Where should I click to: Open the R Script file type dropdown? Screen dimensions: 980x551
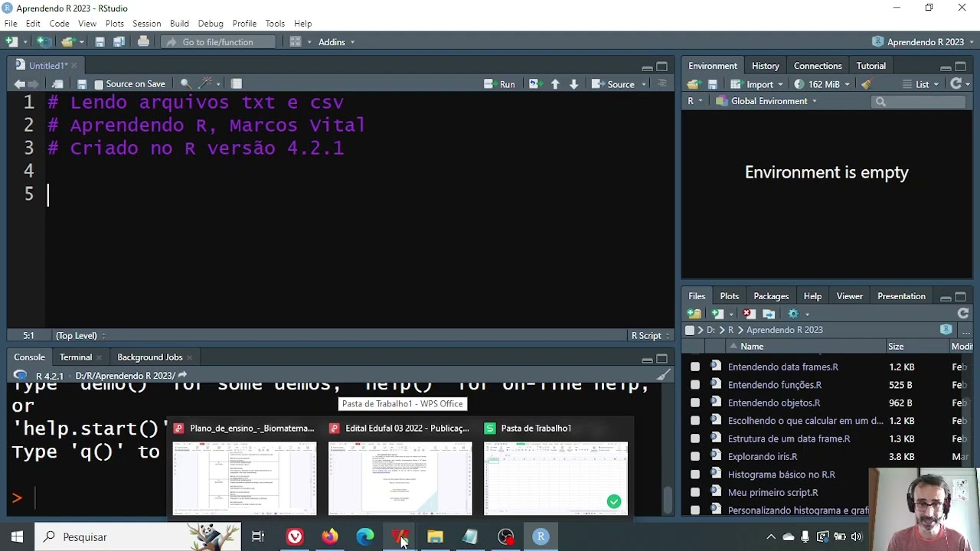[x=650, y=335]
